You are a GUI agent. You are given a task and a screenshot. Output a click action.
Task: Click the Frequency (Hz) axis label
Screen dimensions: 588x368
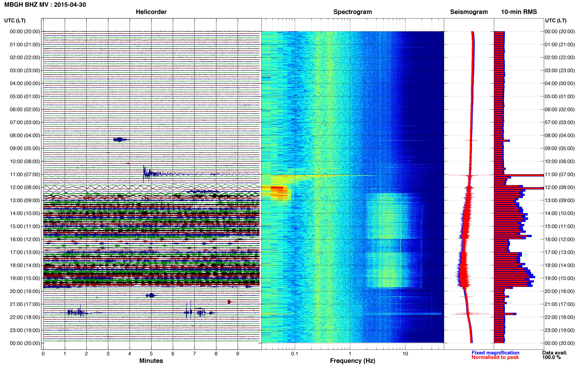coord(352,361)
